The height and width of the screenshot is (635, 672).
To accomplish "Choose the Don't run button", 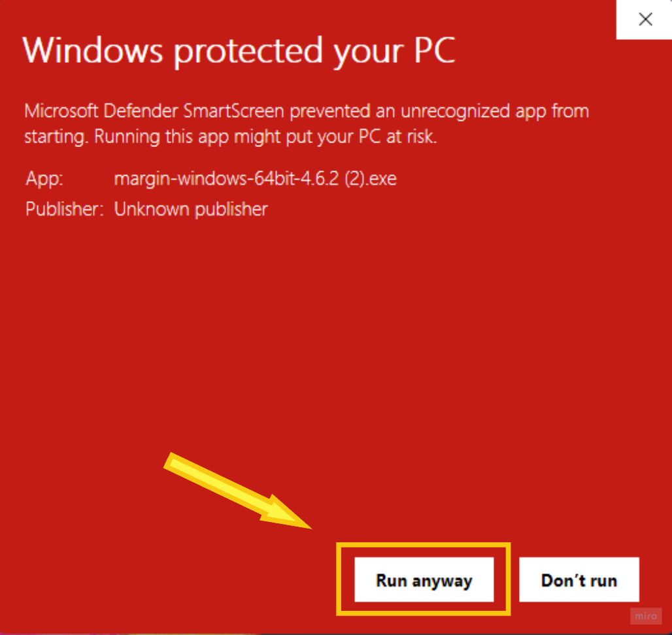I will pos(579,579).
